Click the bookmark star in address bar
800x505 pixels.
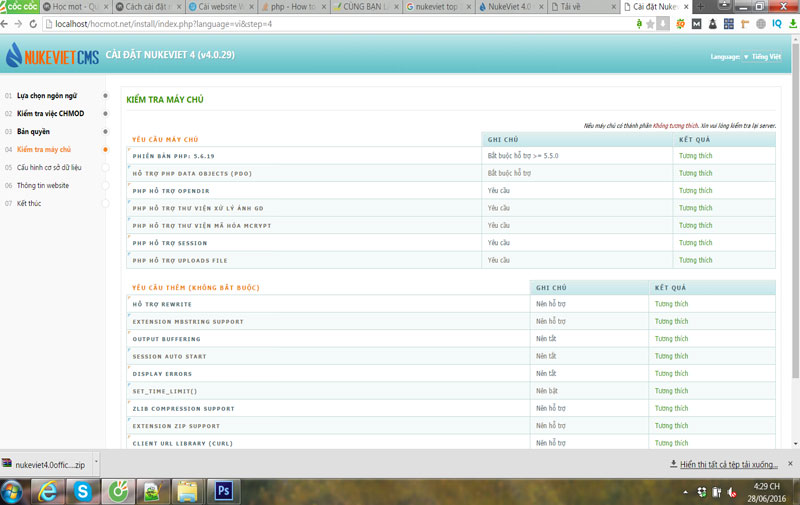pos(649,23)
